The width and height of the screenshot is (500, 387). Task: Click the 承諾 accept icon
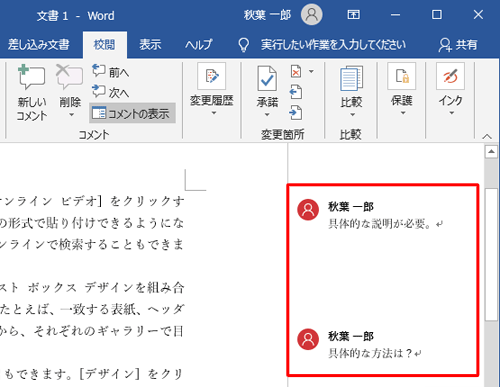[267, 78]
